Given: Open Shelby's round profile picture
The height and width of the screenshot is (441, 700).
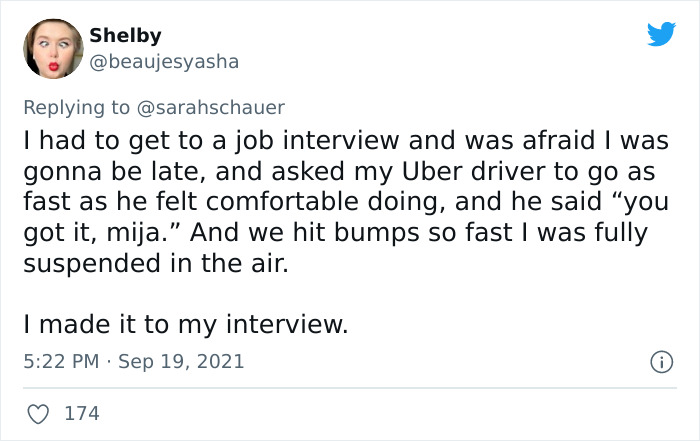Looking at the screenshot, I should 53,49.
